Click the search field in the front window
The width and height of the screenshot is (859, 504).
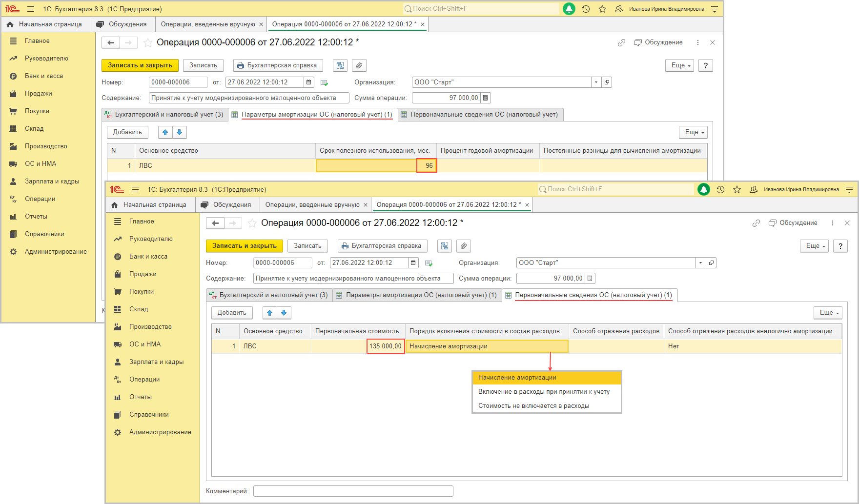point(615,189)
